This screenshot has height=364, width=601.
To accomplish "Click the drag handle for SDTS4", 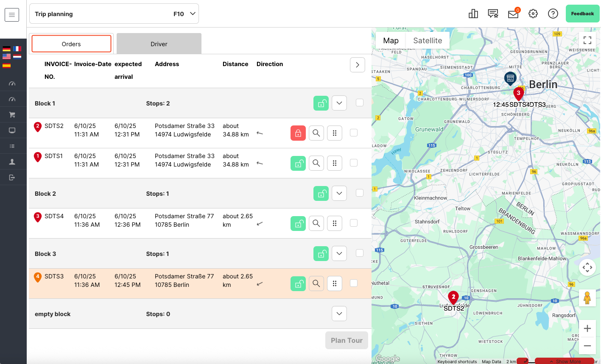I will (335, 223).
